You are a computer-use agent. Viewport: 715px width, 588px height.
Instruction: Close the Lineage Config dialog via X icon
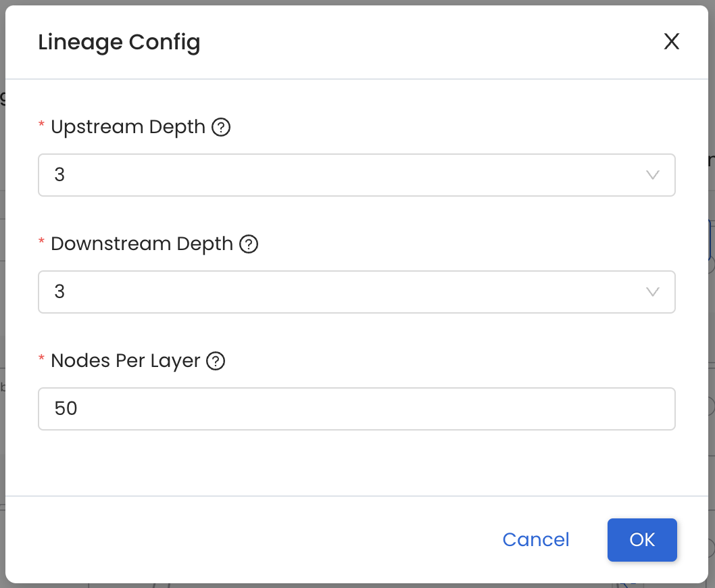(x=671, y=42)
